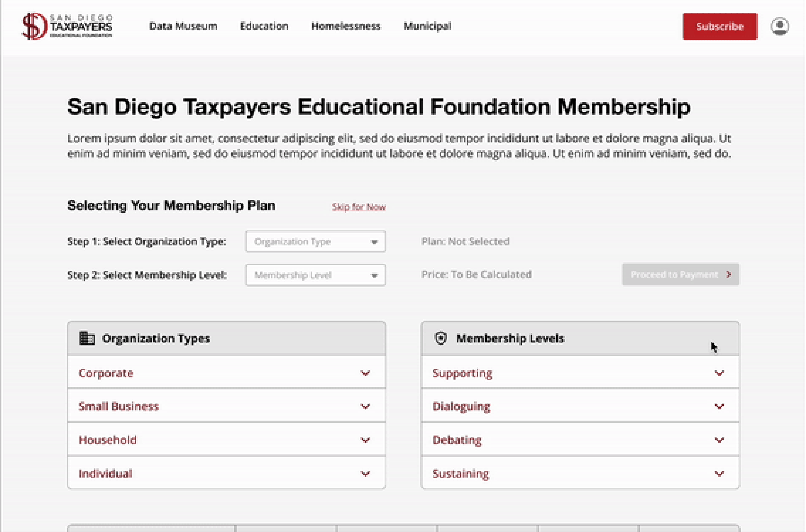Click the Individual row chevron icon

[x=365, y=473]
